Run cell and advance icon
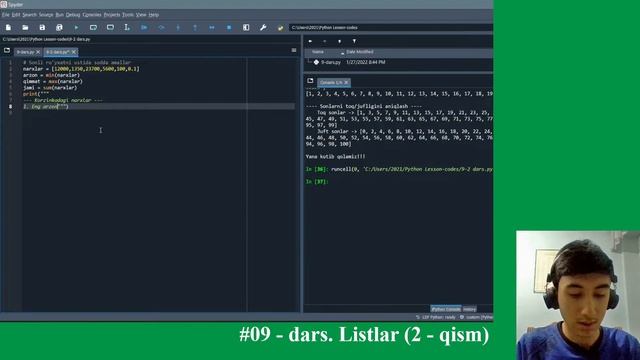Image resolution: width=640 pixels, height=360 pixels. [x=110, y=27]
